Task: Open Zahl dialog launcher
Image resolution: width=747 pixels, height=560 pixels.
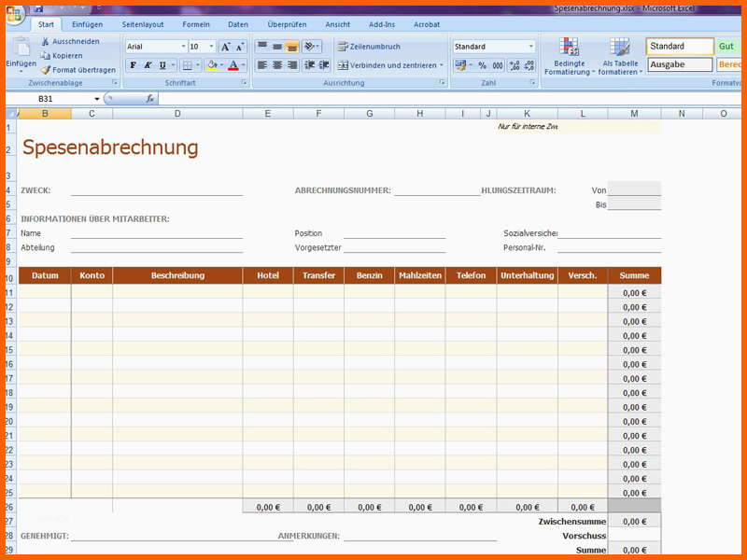Action: coord(532,82)
